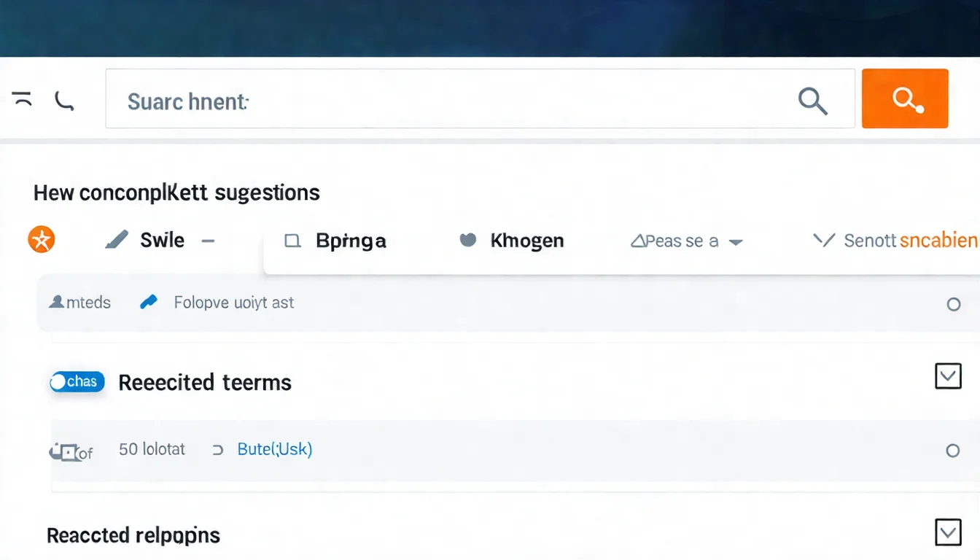Image resolution: width=980 pixels, height=560 pixels.
Task: Select the Swile pencil icon
Action: point(117,240)
